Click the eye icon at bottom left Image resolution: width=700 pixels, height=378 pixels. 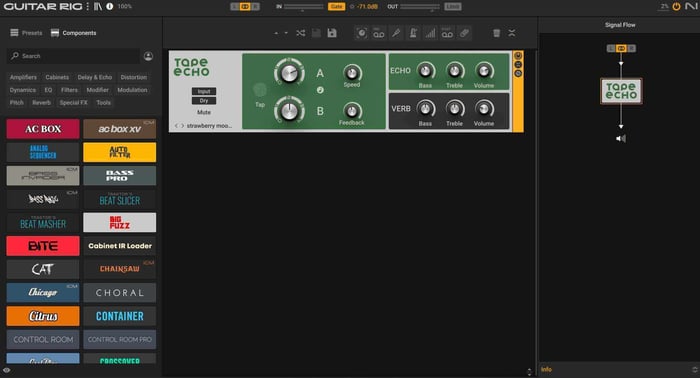[x=6, y=370]
